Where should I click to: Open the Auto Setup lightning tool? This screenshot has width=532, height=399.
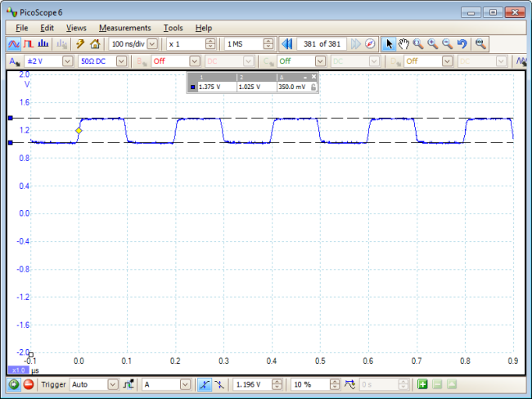click(80, 44)
